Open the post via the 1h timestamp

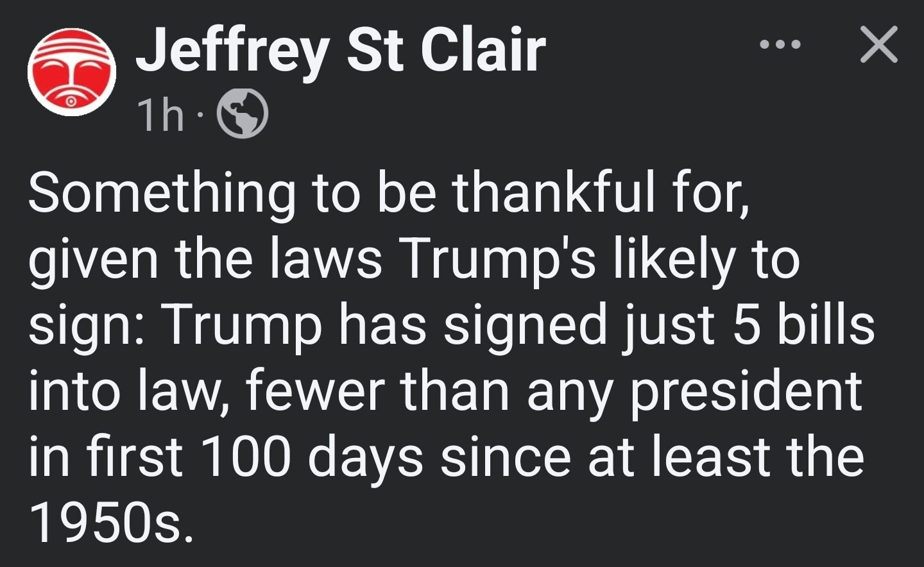click(x=160, y=115)
